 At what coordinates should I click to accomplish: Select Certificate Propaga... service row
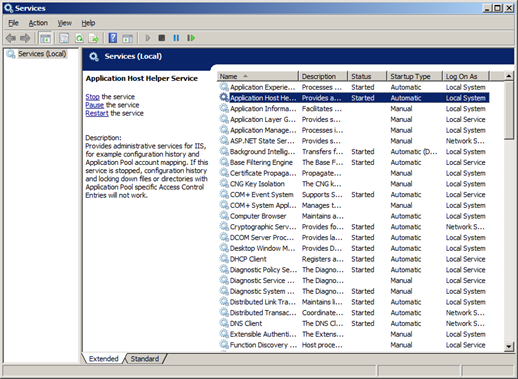pyautogui.click(x=354, y=173)
